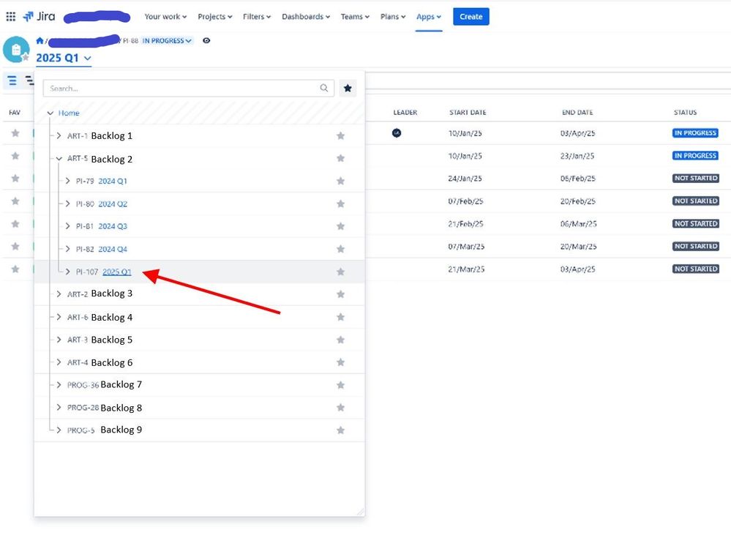This screenshot has height=560, width=731.
Task: Star the PROG-5 Backlog 9 row
Action: tap(341, 430)
